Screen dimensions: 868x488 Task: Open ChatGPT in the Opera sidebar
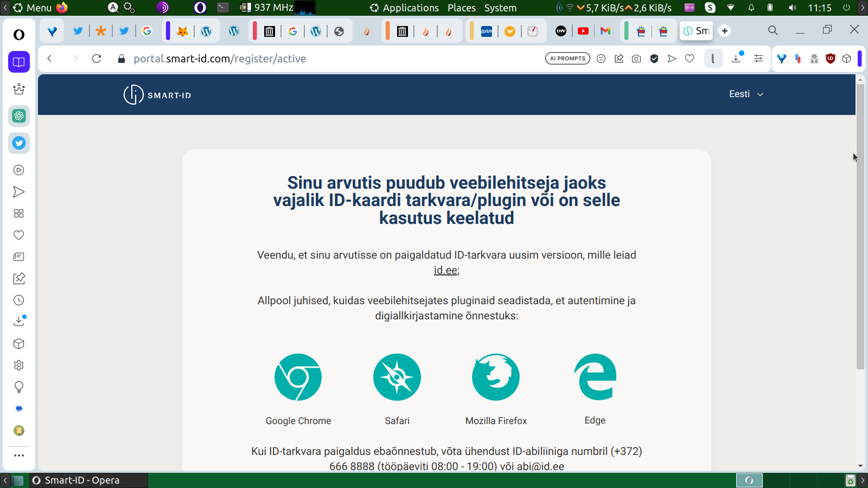click(x=19, y=116)
